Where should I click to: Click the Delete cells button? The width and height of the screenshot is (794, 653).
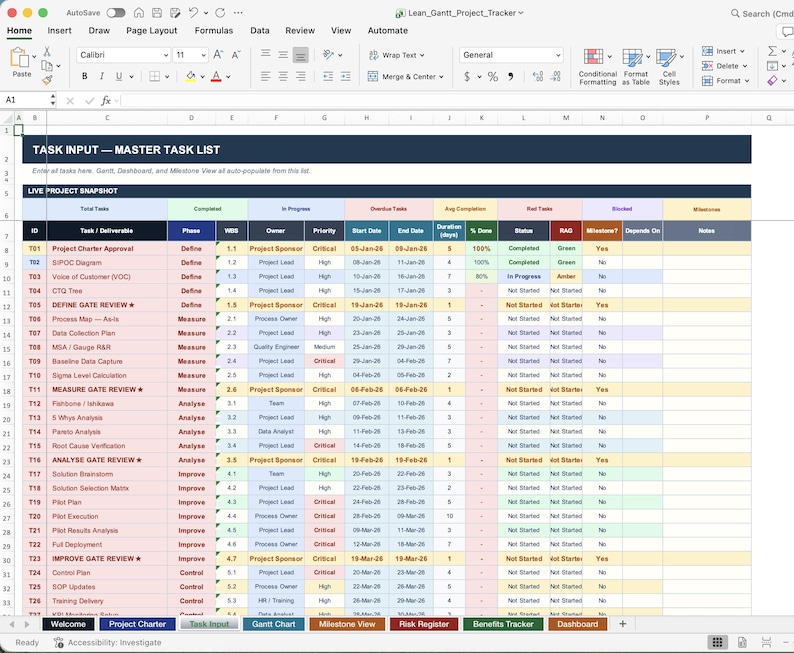point(724,66)
